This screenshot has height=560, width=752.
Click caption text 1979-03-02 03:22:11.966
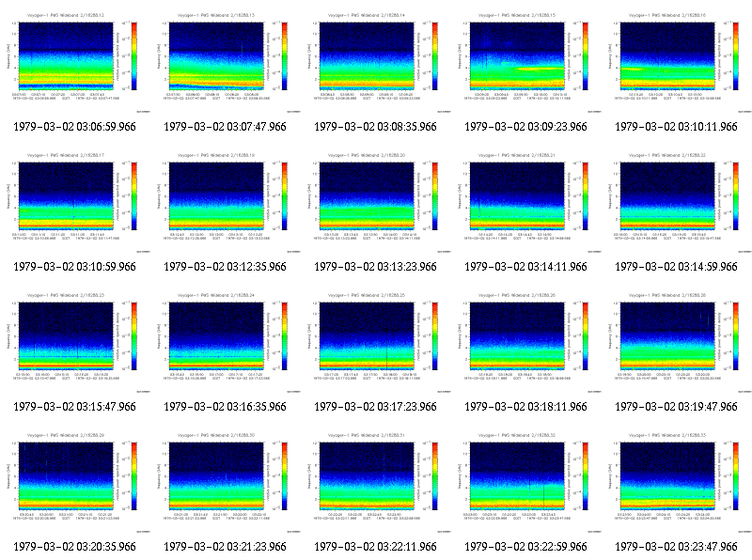coord(375,547)
